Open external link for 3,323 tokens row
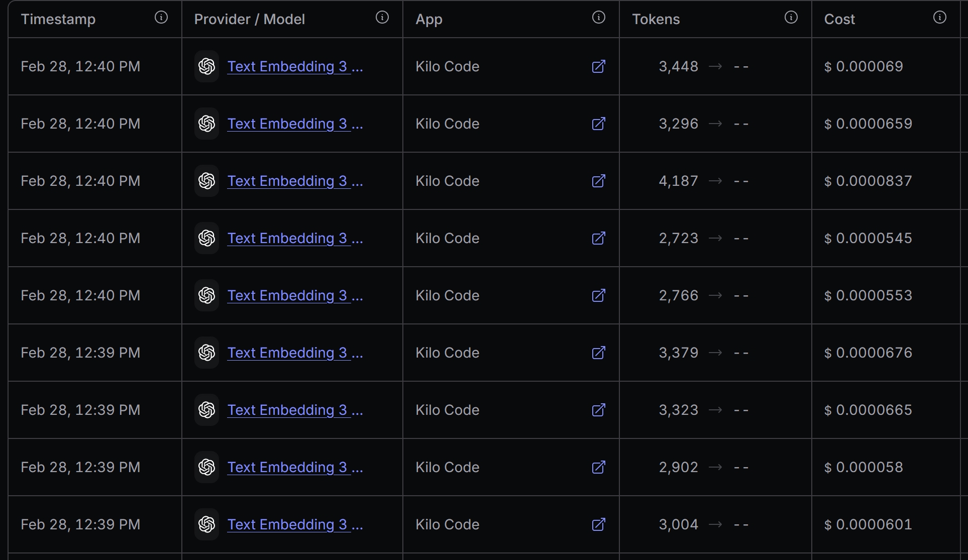Screen dimensions: 968x560 pos(598,410)
